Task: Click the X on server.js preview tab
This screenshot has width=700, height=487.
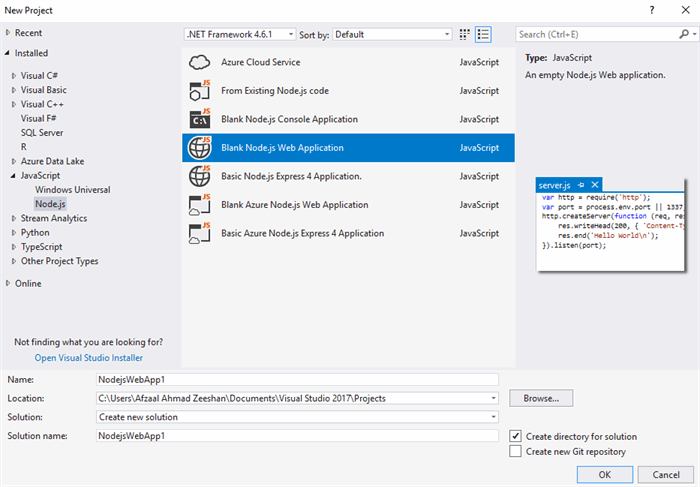Action: 595,185
